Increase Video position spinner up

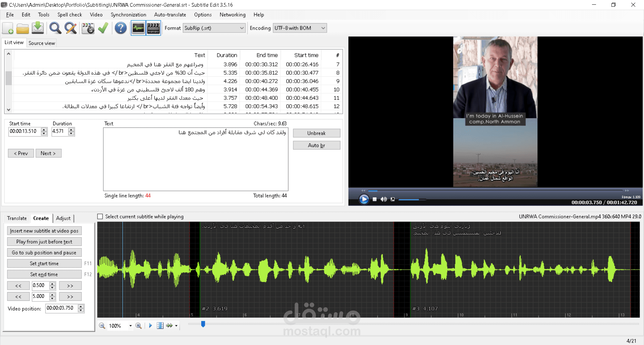tap(81, 306)
